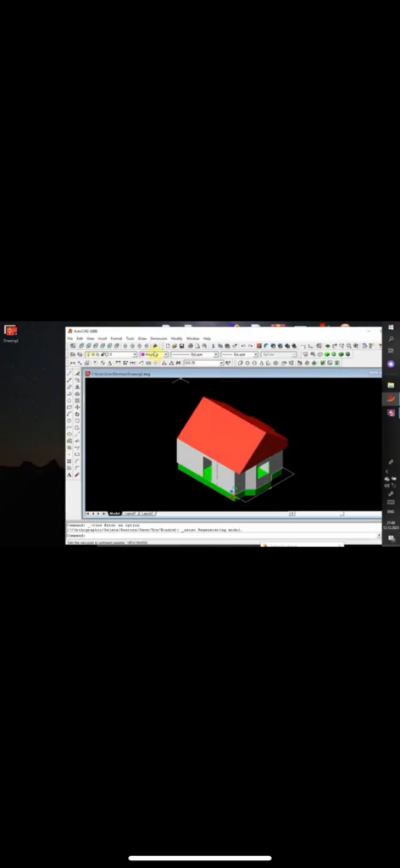Viewport: 400px width, 868px height.
Task: Select the Move tool in Modify toolbar
Action: coord(77,408)
